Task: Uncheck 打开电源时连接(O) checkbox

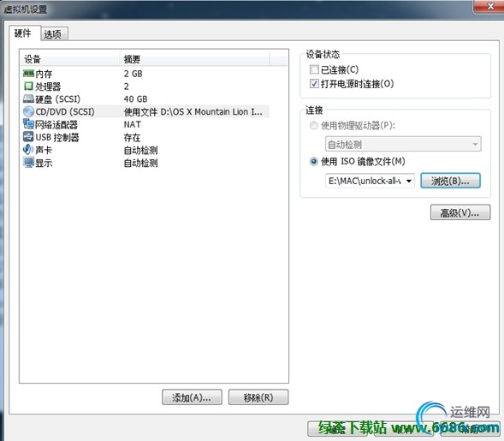Action: [x=314, y=84]
